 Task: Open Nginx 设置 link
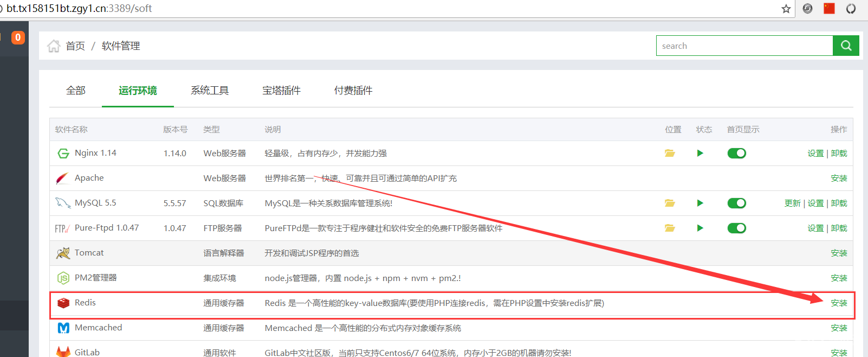815,154
